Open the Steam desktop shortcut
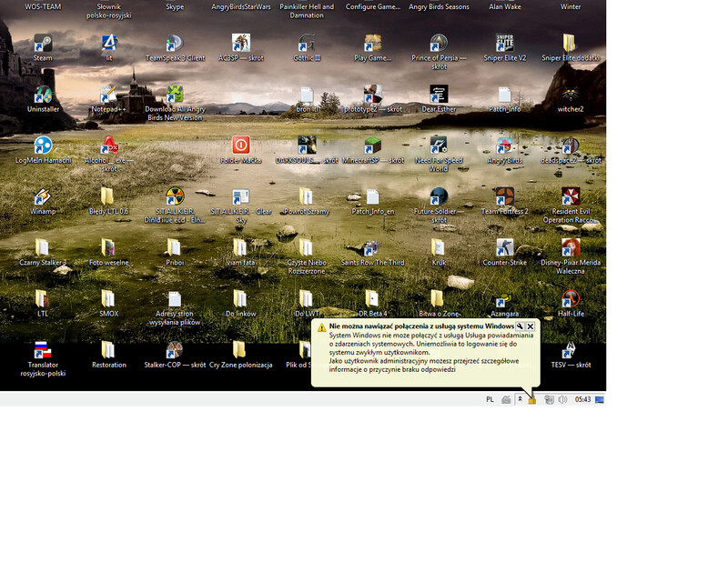This screenshot has height=582, width=728. (43, 44)
